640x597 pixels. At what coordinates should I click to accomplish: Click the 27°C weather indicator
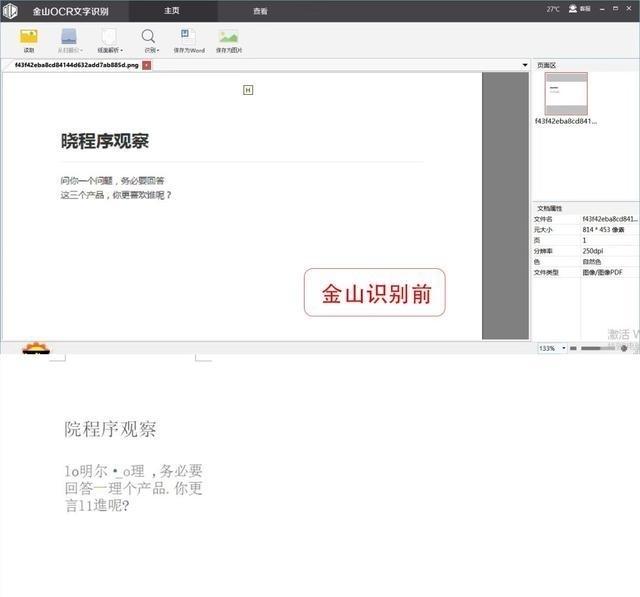(553, 9)
